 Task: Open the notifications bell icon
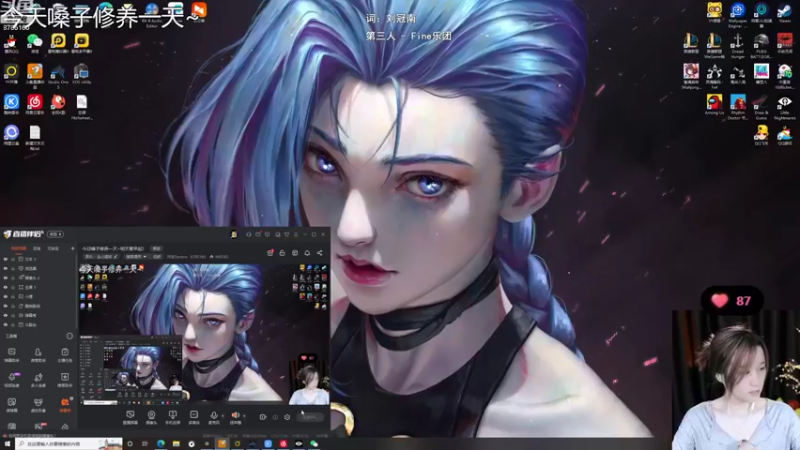(x=307, y=253)
